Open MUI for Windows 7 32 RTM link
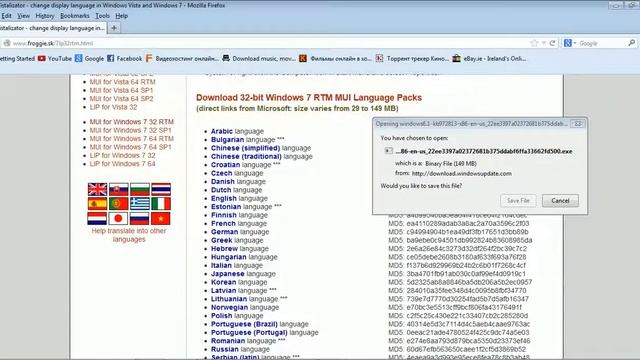640x360 pixels. [131, 122]
